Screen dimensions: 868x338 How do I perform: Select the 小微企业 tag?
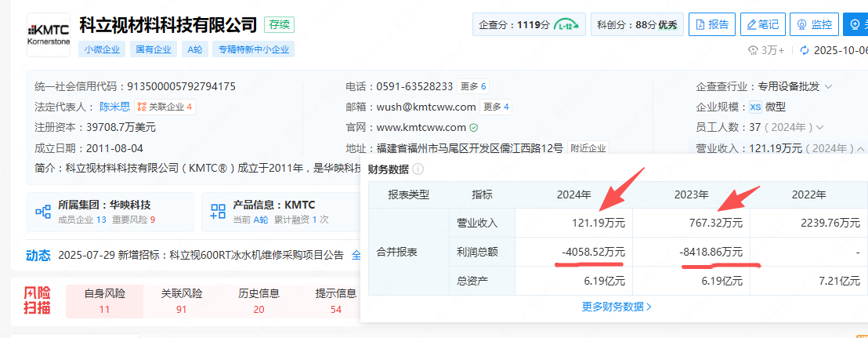click(103, 49)
